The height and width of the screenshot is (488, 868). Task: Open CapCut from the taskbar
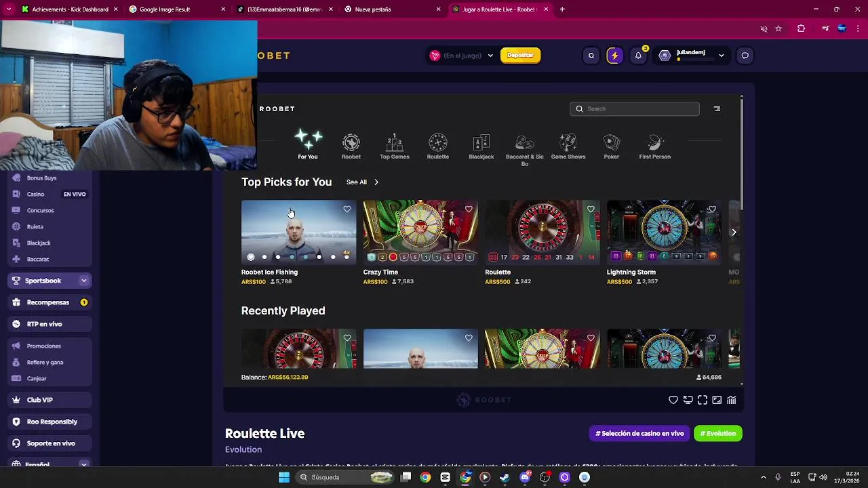pos(445,477)
